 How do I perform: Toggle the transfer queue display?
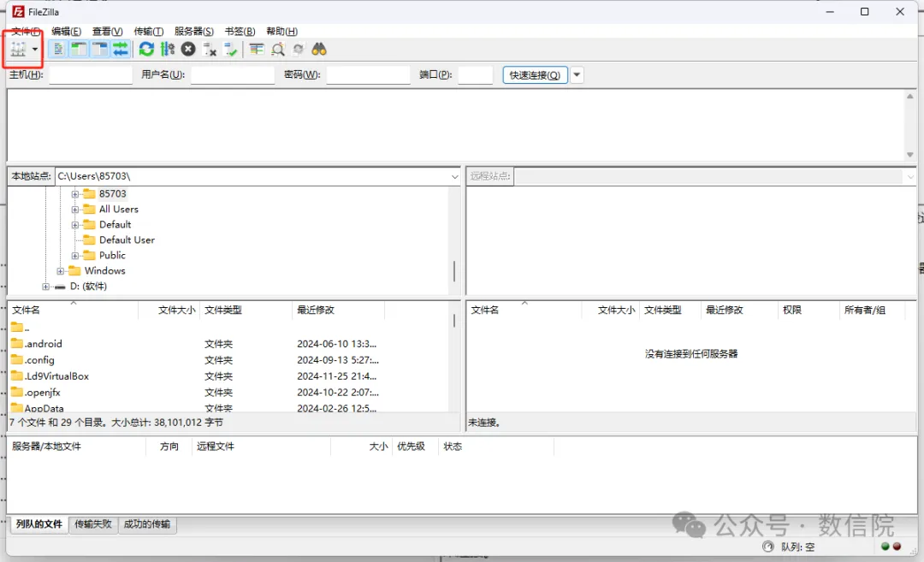[121, 50]
